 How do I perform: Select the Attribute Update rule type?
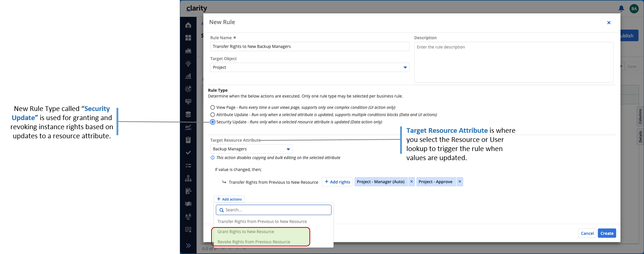[x=213, y=115]
